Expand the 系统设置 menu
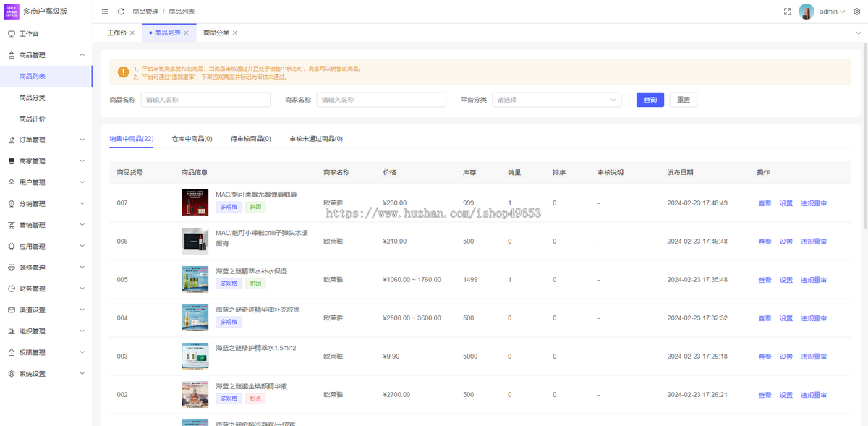 [82, 374]
